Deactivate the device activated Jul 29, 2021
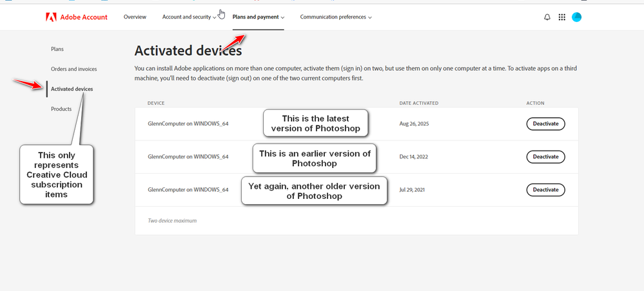 pos(545,190)
